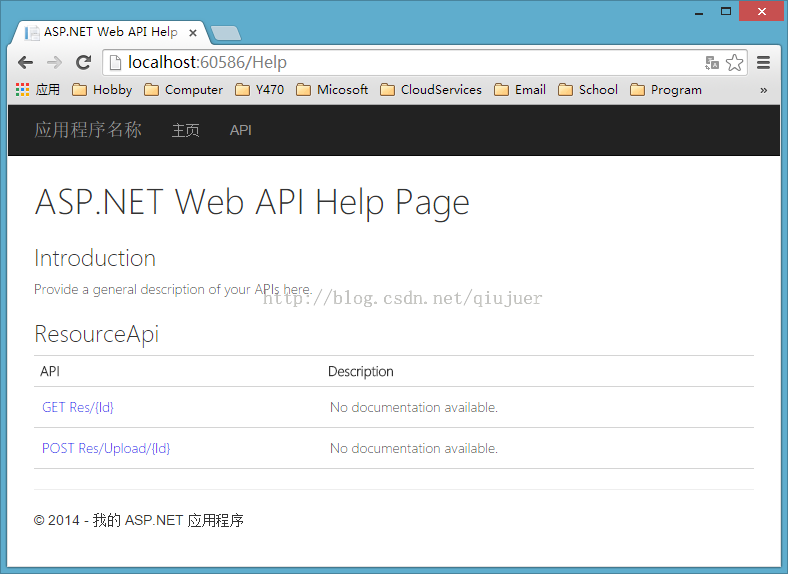
Task: Open the GET Res/{Id} API link
Action: [x=78, y=407]
